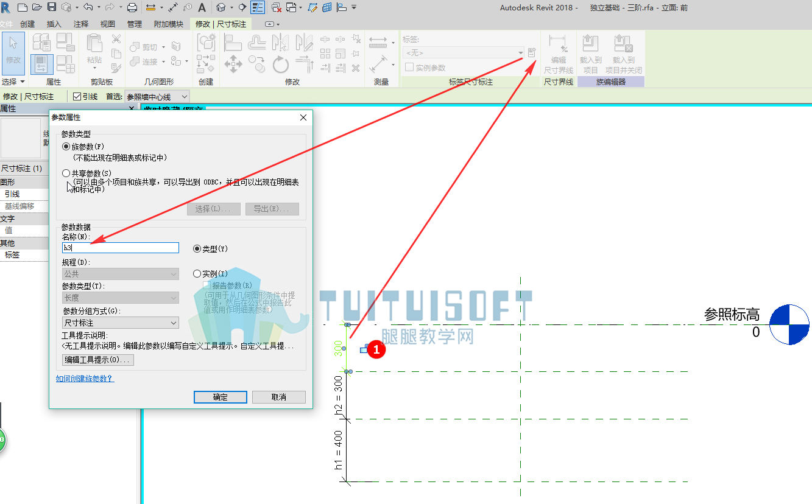
Task: Open the Create (创建) ribbon tab
Action: 27,24
